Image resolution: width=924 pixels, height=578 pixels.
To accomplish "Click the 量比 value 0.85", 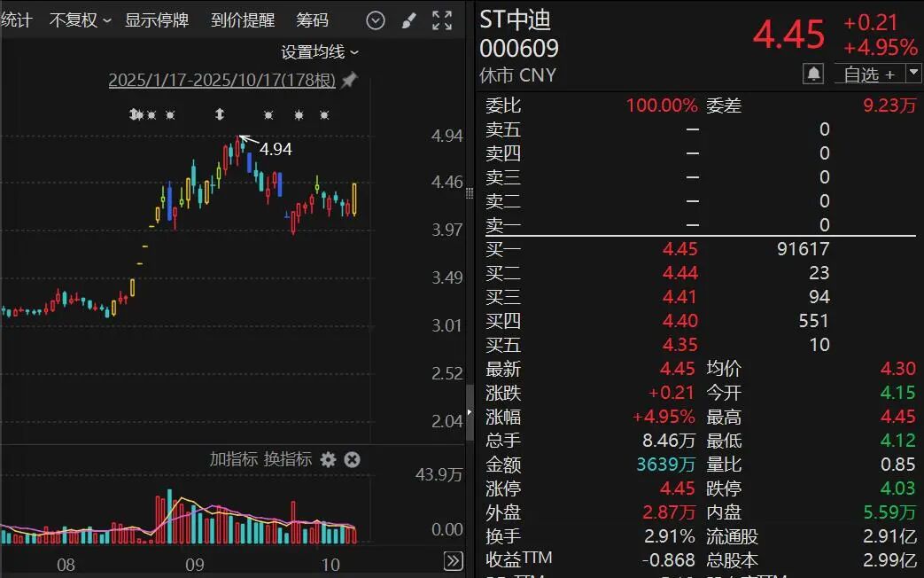I will click(898, 465).
